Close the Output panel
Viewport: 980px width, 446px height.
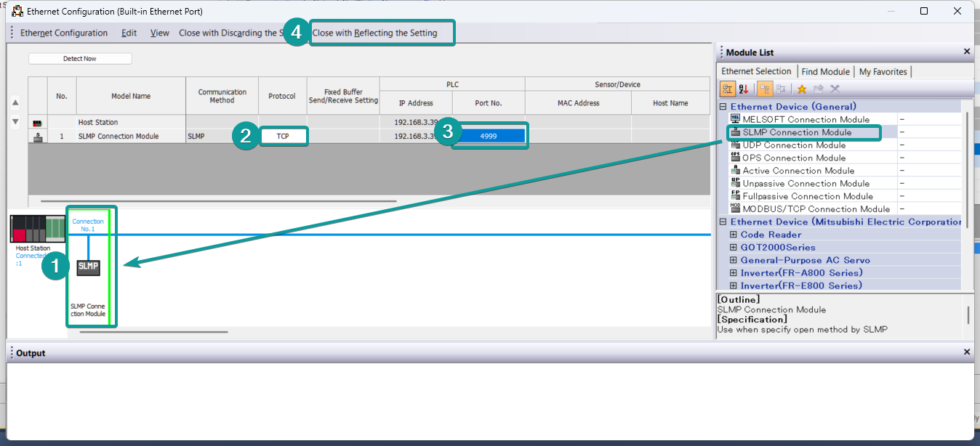[967, 352]
